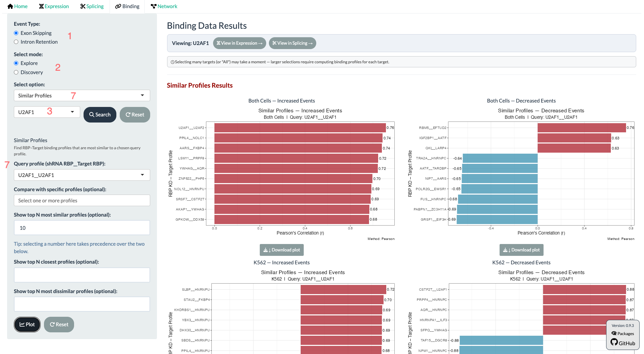Select Exon Skipping event type

click(x=16, y=33)
